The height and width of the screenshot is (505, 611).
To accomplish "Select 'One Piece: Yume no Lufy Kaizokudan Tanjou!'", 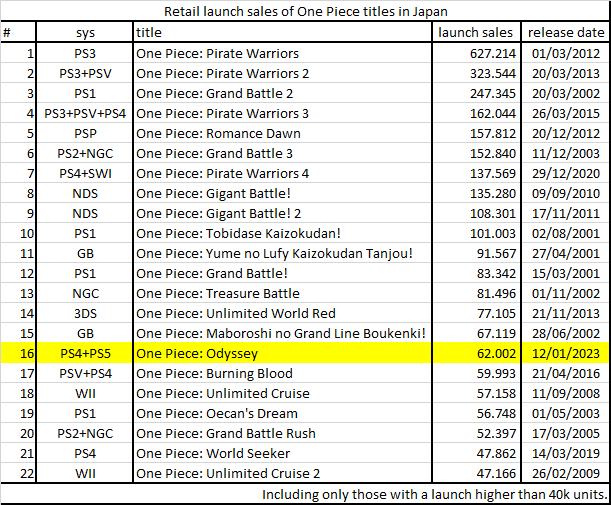I will (x=274, y=254).
